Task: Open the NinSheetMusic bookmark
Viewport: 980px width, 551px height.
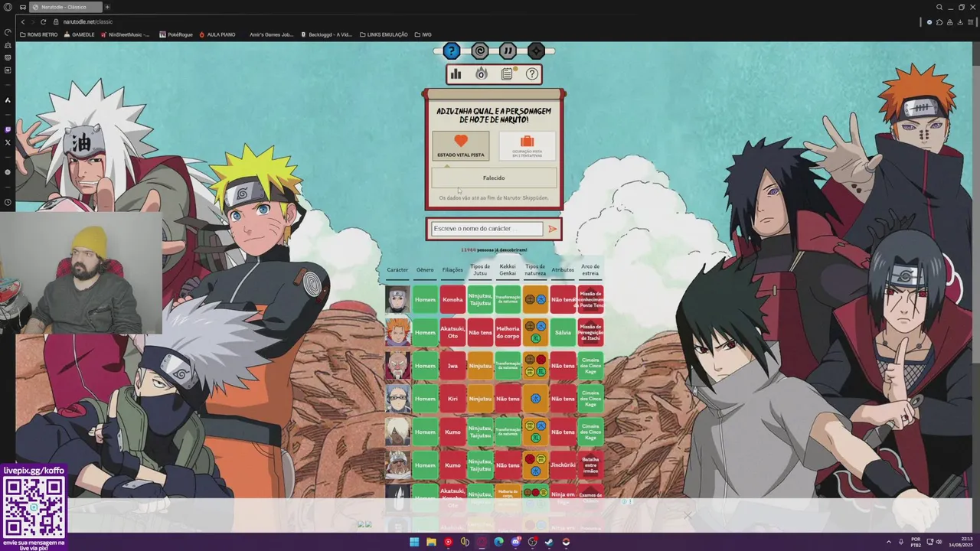Action: pos(126,34)
